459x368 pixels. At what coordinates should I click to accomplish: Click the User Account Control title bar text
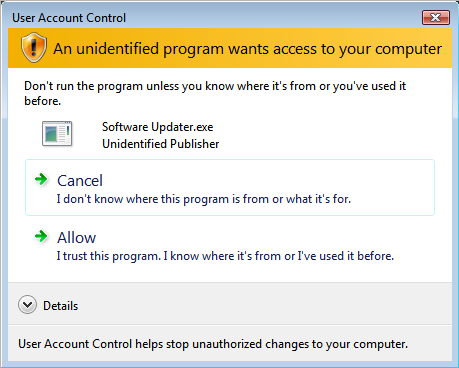tap(69, 18)
